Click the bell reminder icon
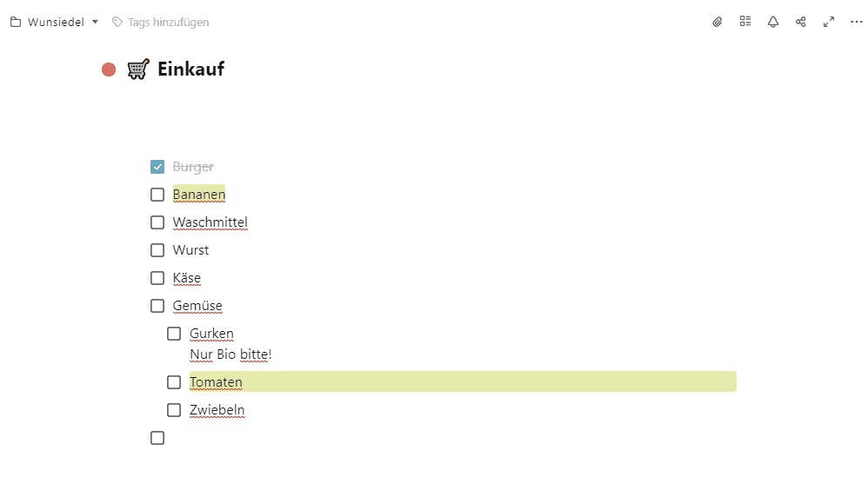The width and height of the screenshot is (868, 477). click(773, 22)
